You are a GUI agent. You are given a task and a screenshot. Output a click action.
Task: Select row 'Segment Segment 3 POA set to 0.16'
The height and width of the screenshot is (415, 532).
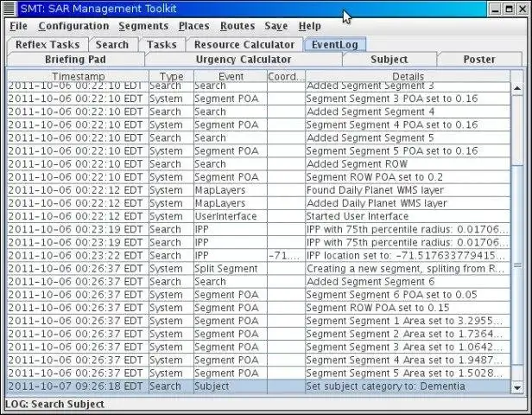pyautogui.click(x=258, y=99)
